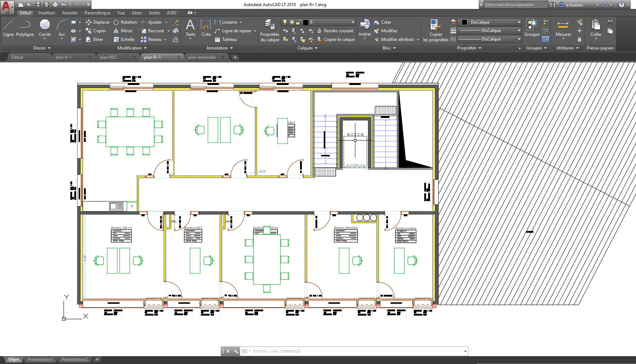
Task: Open the Insertion ribbon tab
Action: [47, 13]
